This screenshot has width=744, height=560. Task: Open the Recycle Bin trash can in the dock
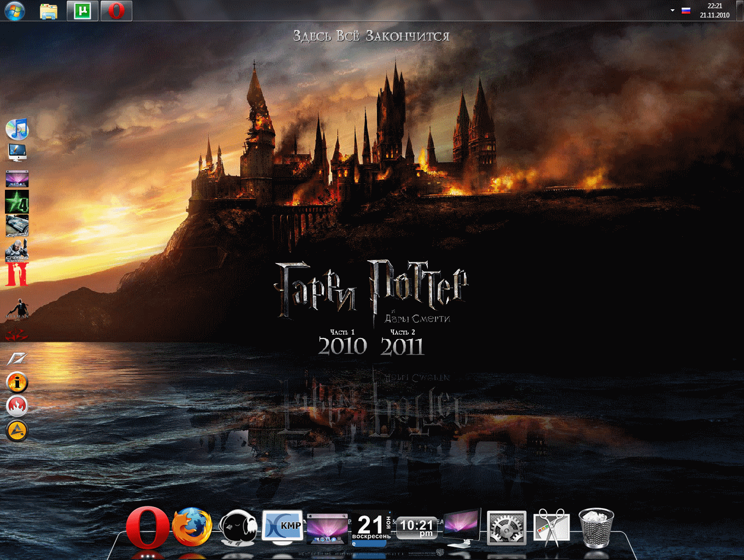coord(596,528)
